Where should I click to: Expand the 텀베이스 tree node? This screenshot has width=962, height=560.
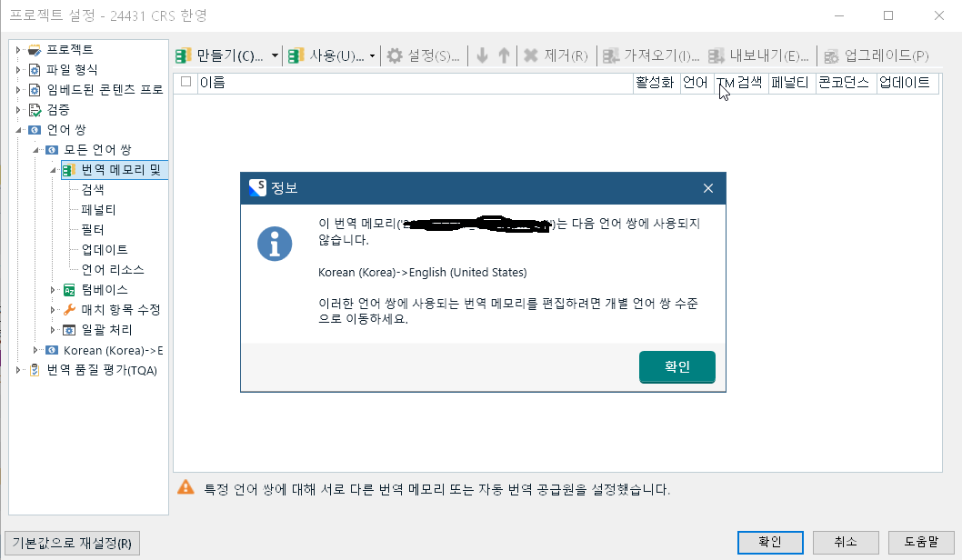coord(53,290)
